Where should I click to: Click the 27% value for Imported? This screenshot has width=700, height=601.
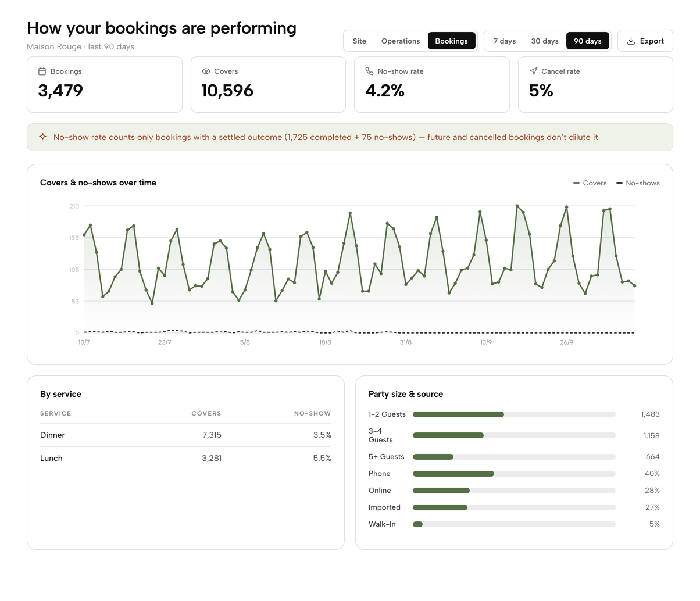point(652,507)
